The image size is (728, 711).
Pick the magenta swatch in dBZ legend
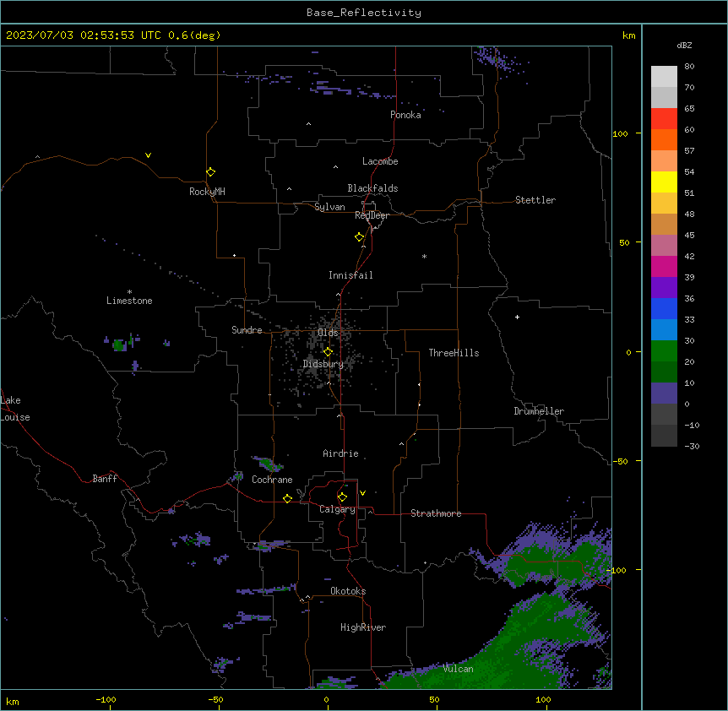point(664,266)
